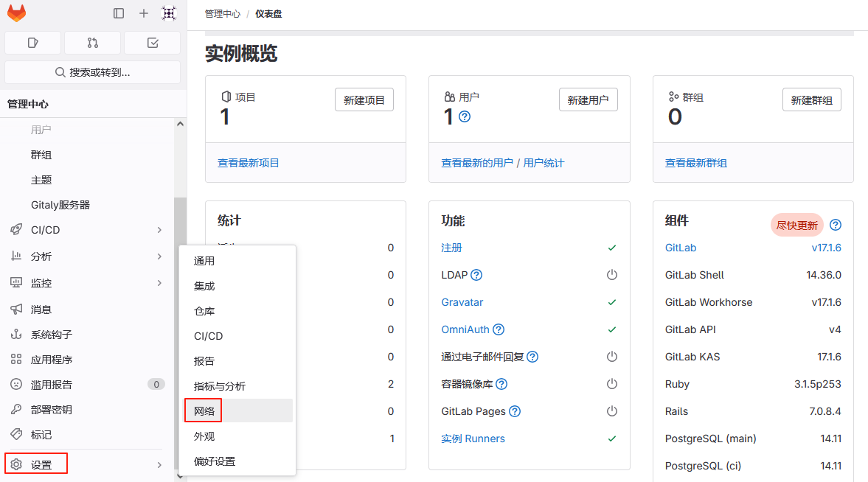Select CI/CD in settings flyout
Viewport: 868px width, 482px height.
click(x=238, y=336)
